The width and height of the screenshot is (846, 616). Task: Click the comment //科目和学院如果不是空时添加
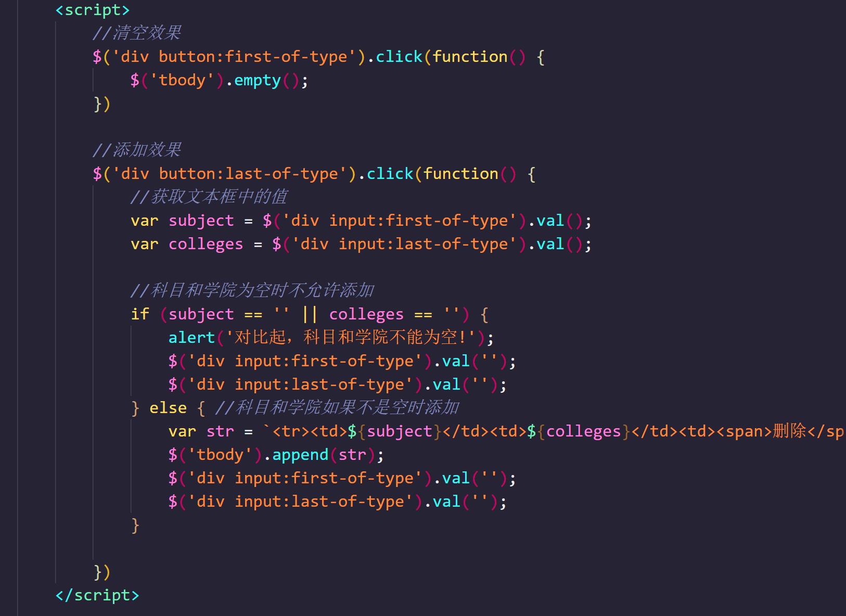coord(337,408)
